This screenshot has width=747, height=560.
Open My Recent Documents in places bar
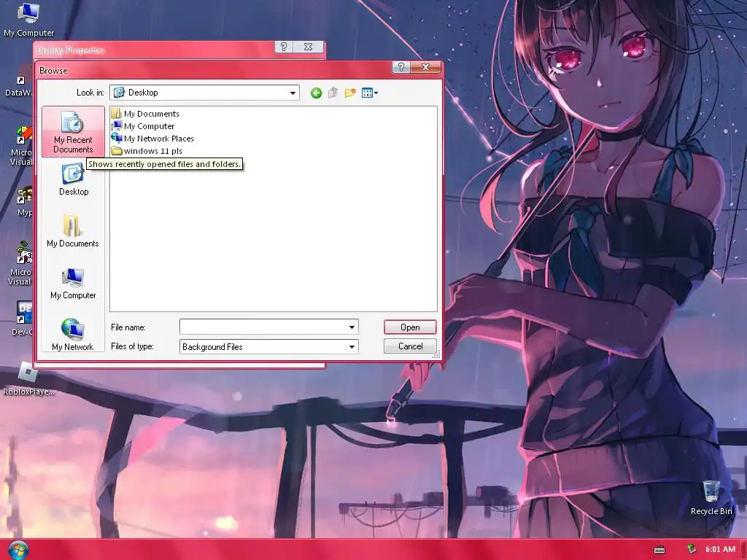click(x=73, y=131)
